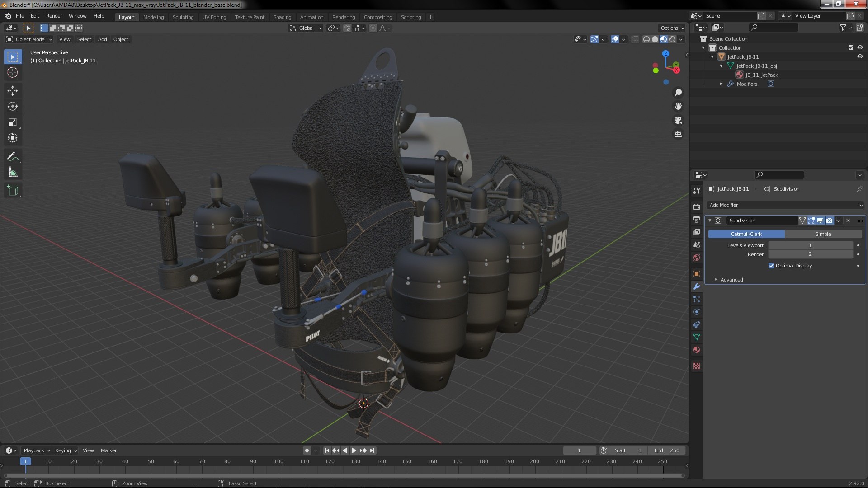Toggle modifier render camera visibility
The height and width of the screenshot is (488, 868).
point(829,221)
